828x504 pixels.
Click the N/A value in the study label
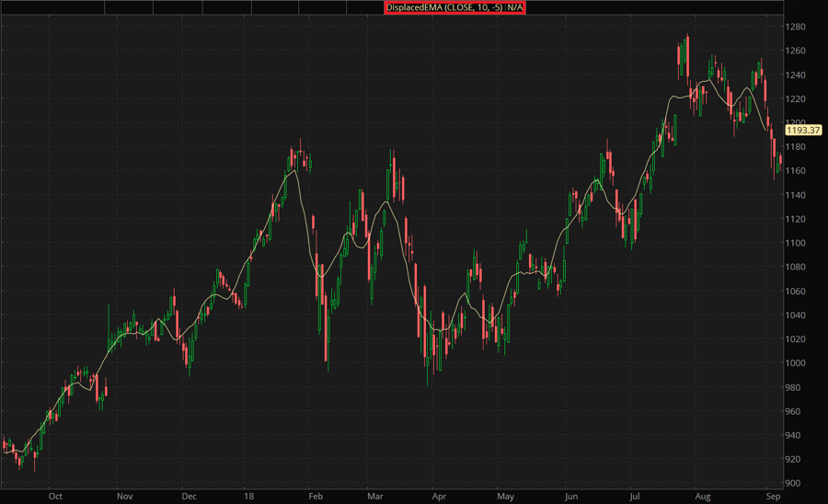[515, 7]
